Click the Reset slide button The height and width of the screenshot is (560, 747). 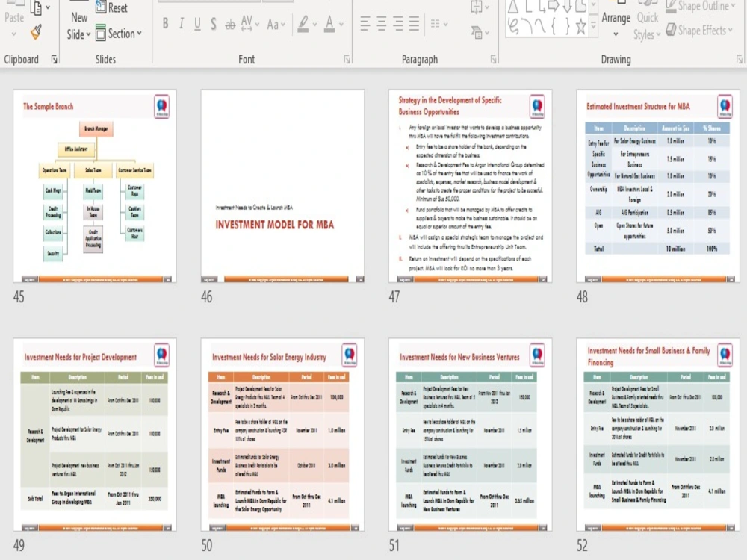click(111, 7)
